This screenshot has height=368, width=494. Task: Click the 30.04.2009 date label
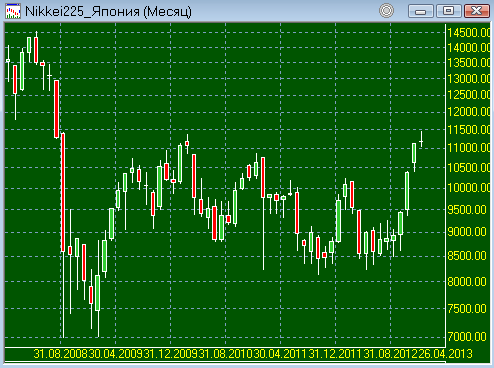[x=116, y=354]
